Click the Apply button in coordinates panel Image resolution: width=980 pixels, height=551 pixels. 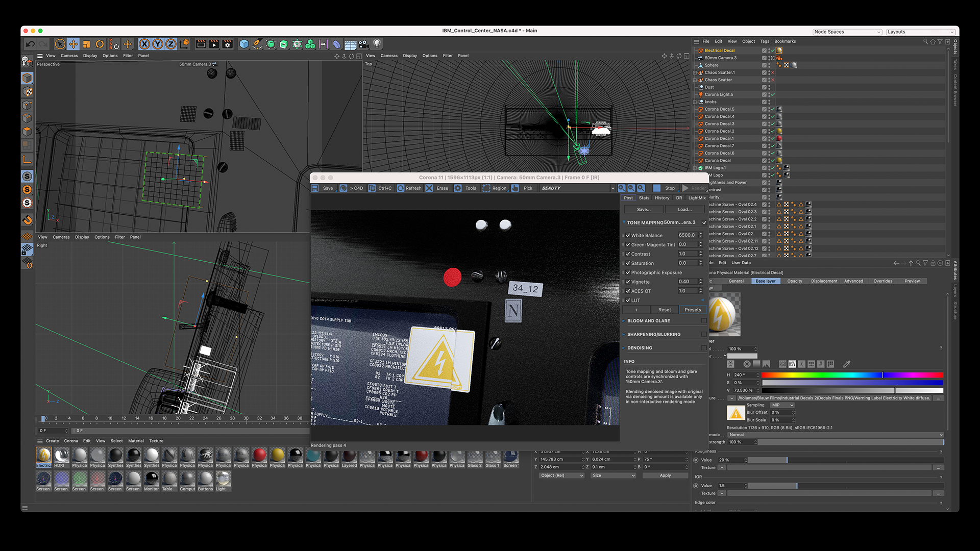(665, 475)
